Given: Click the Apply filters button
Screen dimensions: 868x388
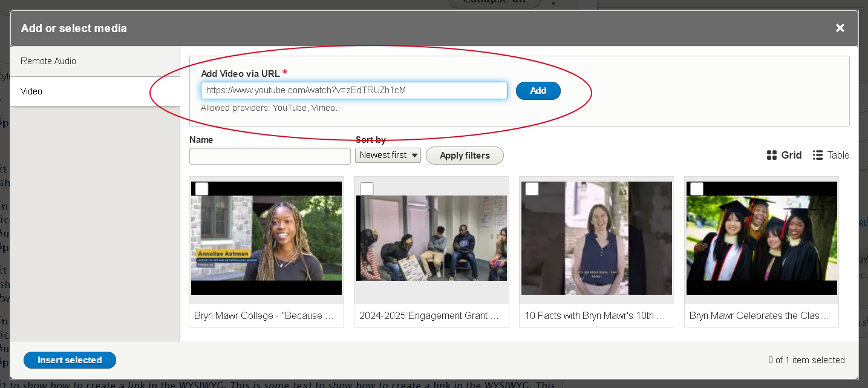Looking at the screenshot, I should 465,156.
